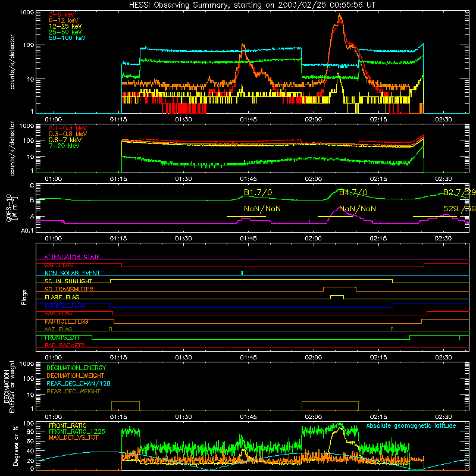Click the 01:30 tick label under decimation panel
Image resolution: width=476 pixels, height=476 pixels.
click(183, 417)
